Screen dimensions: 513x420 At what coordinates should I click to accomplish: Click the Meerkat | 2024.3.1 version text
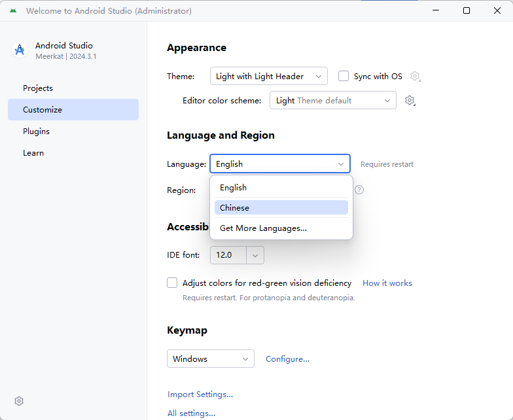66,56
